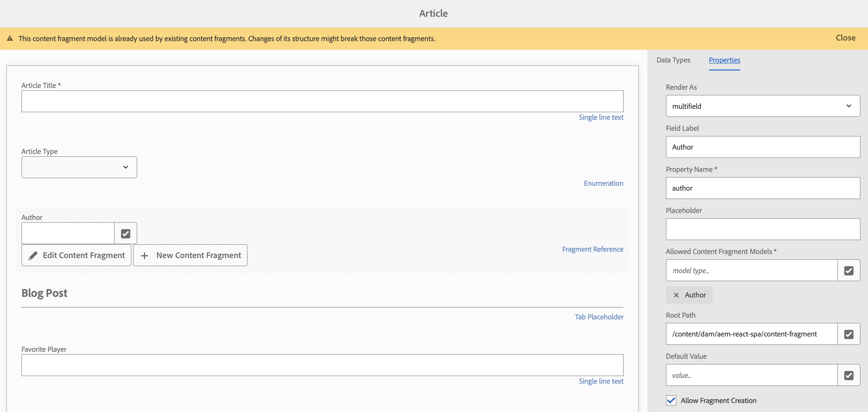Click the Article Title text field
The image size is (868, 412).
click(322, 101)
